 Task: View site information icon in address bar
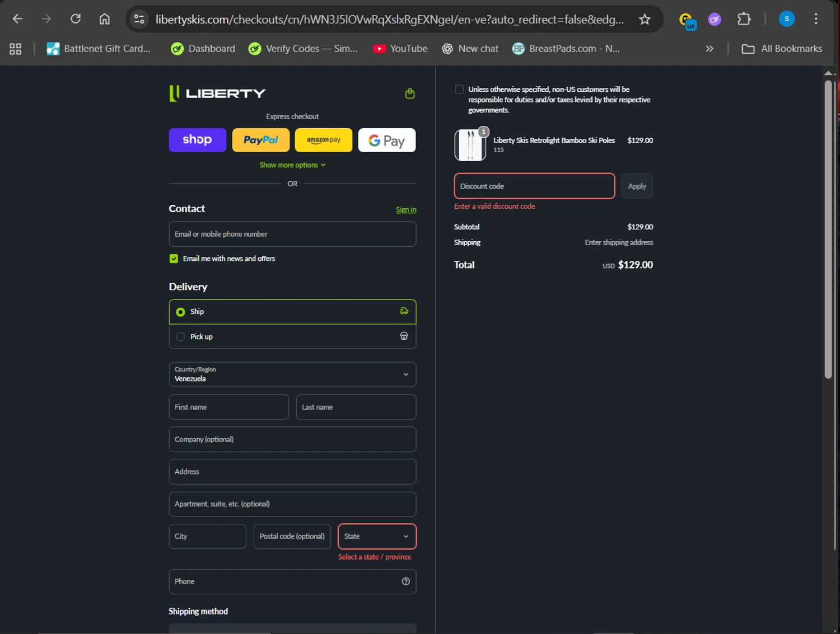coord(139,19)
